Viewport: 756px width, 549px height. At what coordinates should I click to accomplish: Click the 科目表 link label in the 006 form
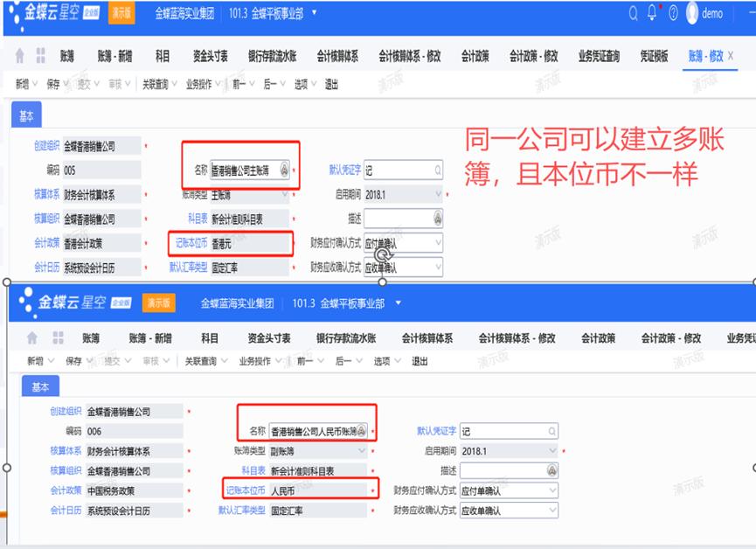[253, 470]
